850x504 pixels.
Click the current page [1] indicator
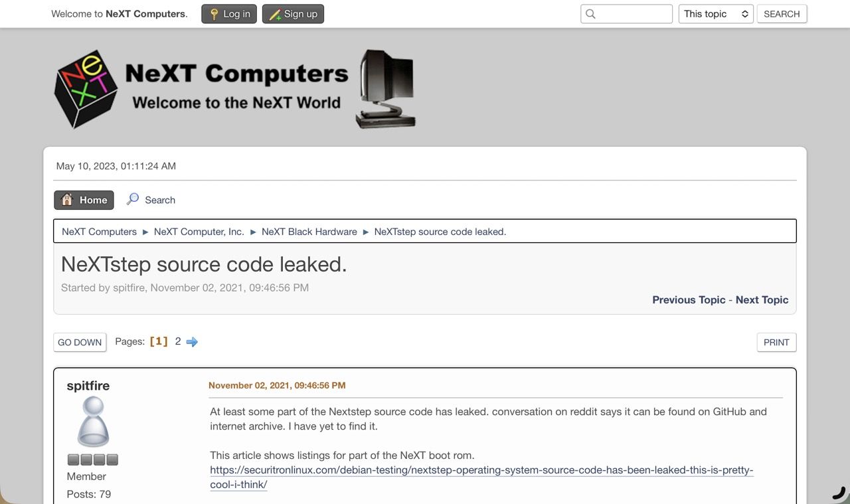pos(159,341)
